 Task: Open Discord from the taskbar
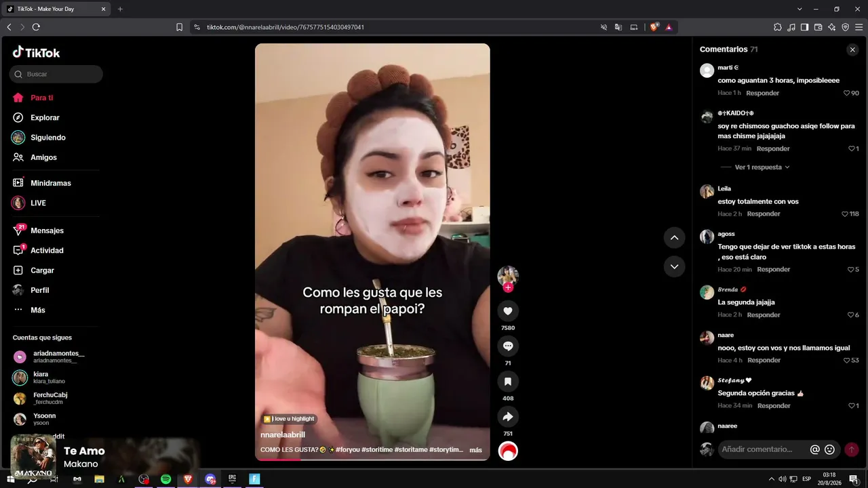(210, 479)
